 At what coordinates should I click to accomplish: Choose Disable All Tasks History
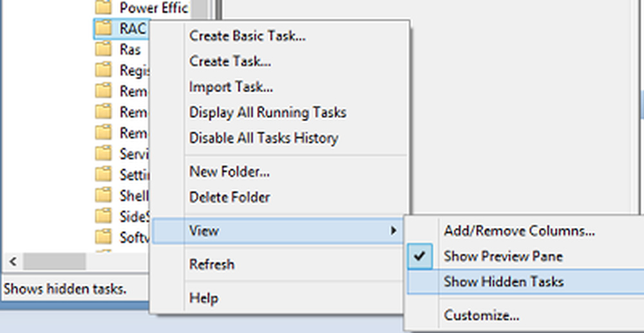point(263,138)
